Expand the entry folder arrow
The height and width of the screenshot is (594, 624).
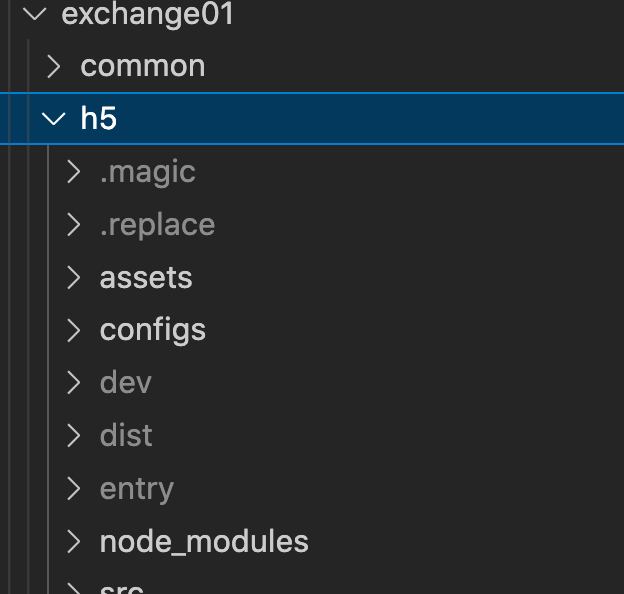73,489
